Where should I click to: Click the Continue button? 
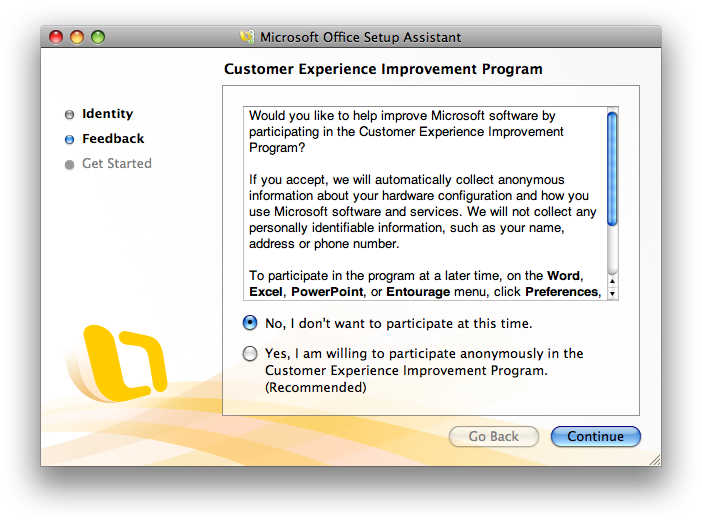click(595, 436)
